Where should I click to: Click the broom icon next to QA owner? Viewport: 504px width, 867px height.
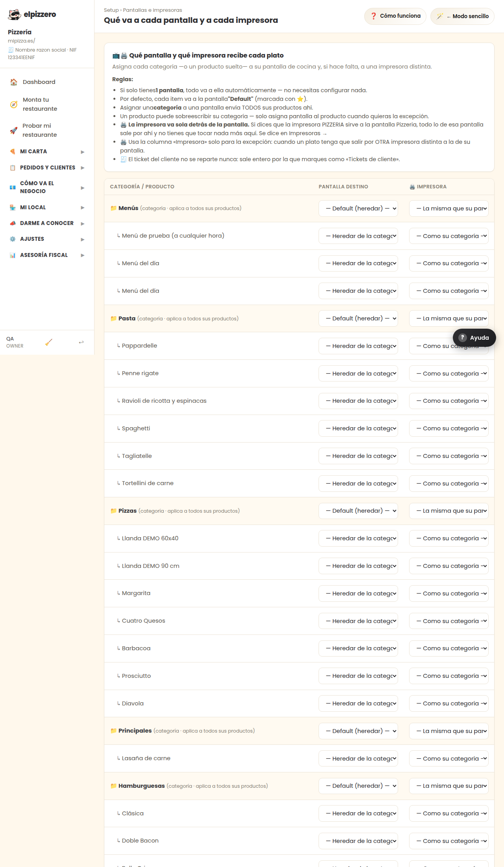49,342
